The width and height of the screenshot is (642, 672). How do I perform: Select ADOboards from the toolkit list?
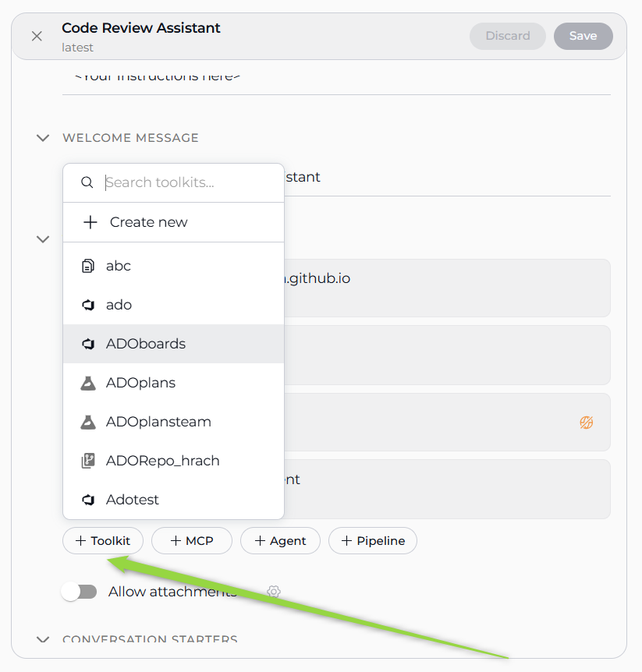pos(146,344)
